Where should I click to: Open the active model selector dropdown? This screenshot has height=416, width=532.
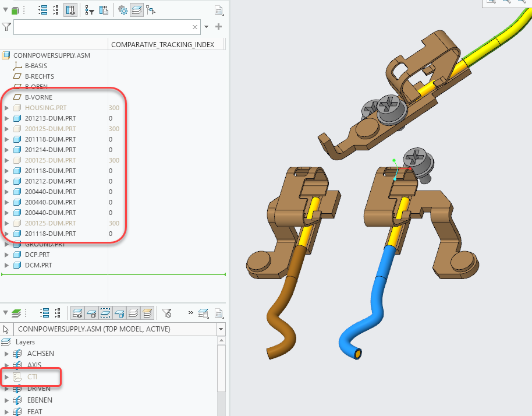point(221,329)
